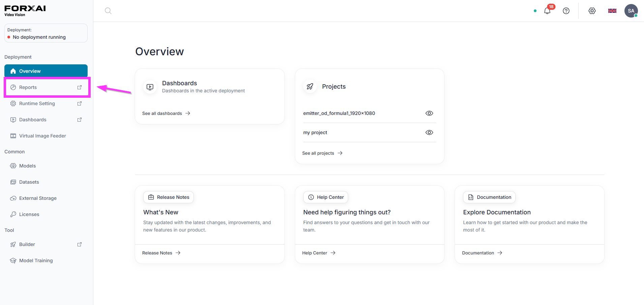Open External Storage in the sidebar
Image resolution: width=644 pixels, height=305 pixels.
click(46, 198)
